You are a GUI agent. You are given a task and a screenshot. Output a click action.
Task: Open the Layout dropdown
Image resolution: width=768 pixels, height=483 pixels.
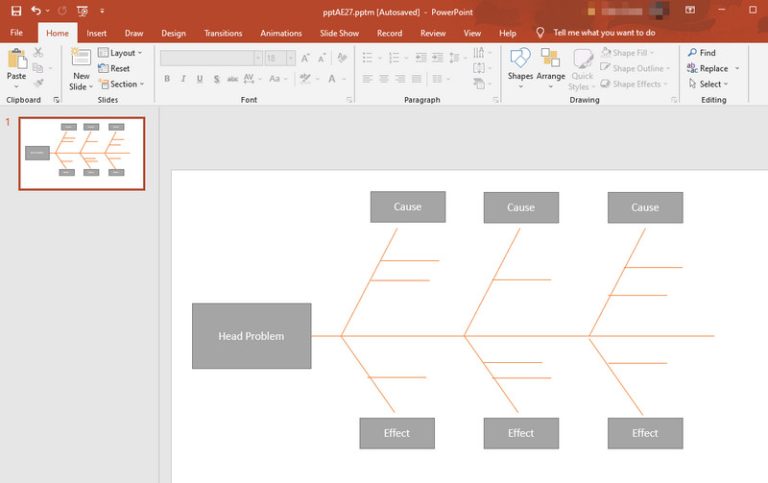(120, 53)
